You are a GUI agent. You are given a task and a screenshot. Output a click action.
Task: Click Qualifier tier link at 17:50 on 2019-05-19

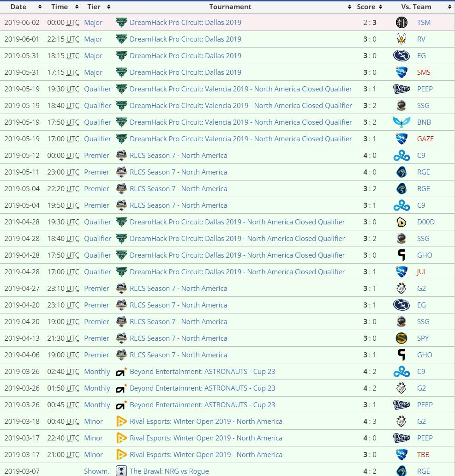[x=98, y=122]
